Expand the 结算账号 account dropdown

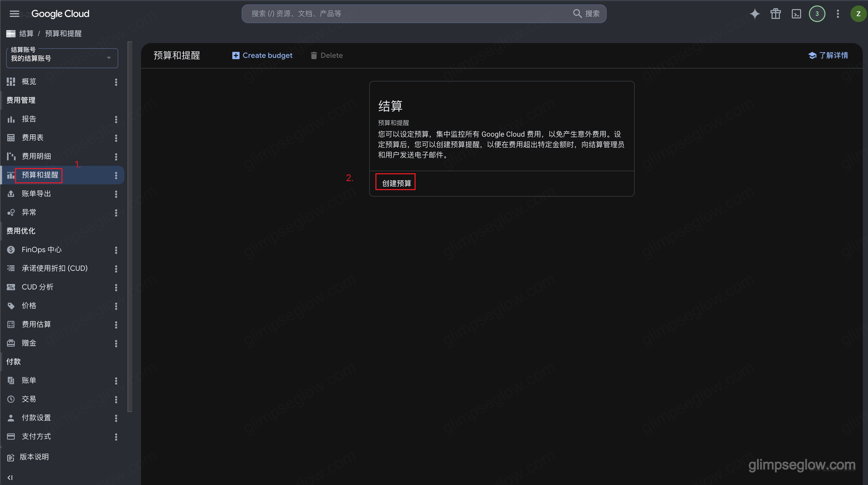pos(62,58)
